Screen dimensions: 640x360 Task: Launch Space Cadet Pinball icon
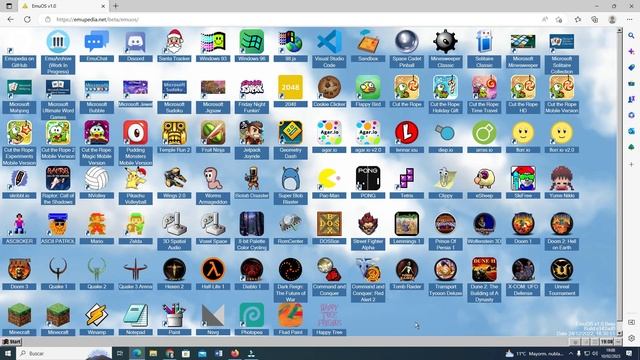coord(407,42)
